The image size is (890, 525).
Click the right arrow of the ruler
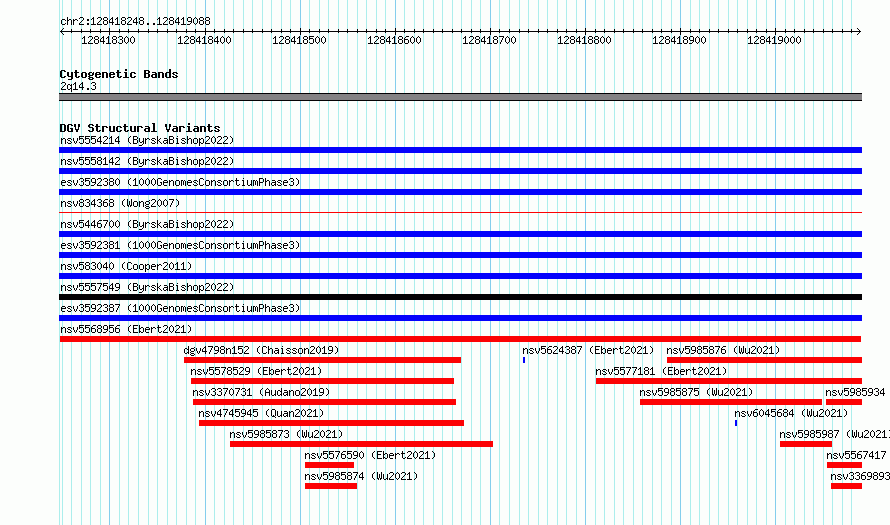858,31
